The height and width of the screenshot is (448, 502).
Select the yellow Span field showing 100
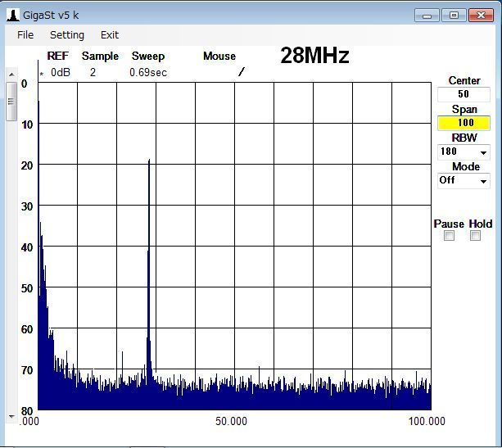[x=464, y=123]
